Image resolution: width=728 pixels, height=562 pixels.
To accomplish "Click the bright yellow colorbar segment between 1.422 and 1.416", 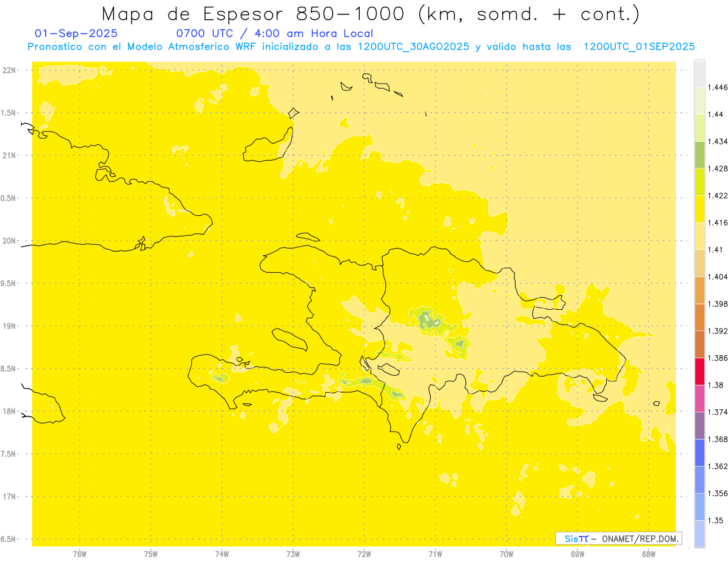I will (x=699, y=209).
